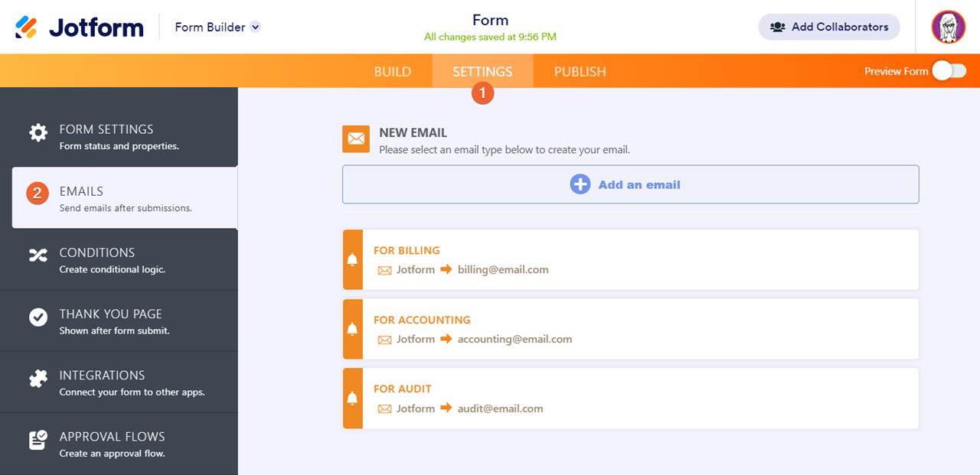The image size is (980, 475).
Task: Click the Thank You Page checkmark icon
Action: 38,317
